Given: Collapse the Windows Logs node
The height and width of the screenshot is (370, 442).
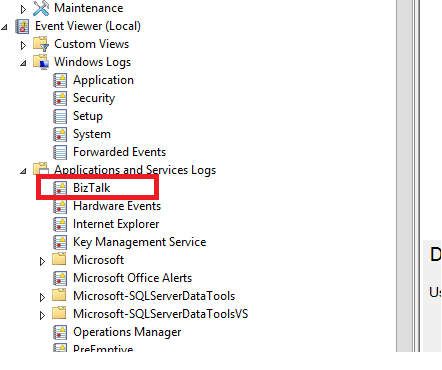Looking at the screenshot, I should 23,63.
